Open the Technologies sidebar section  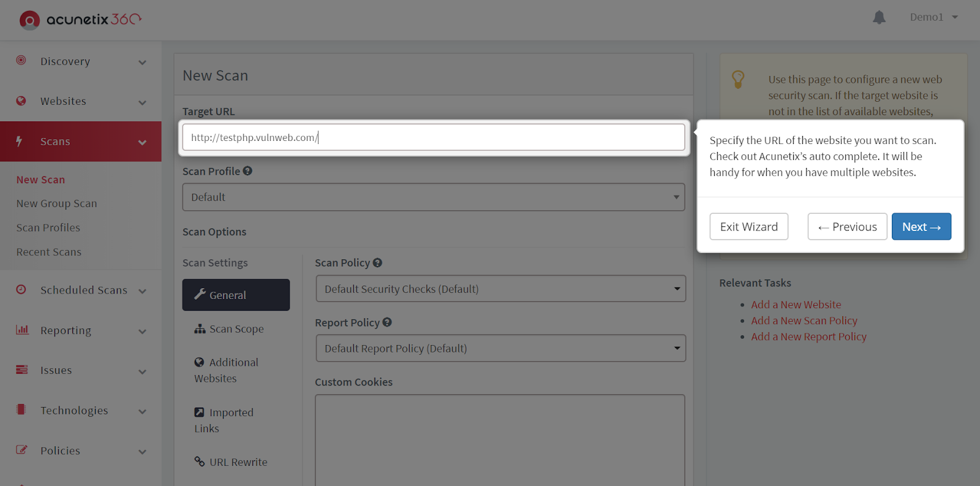[81, 411]
